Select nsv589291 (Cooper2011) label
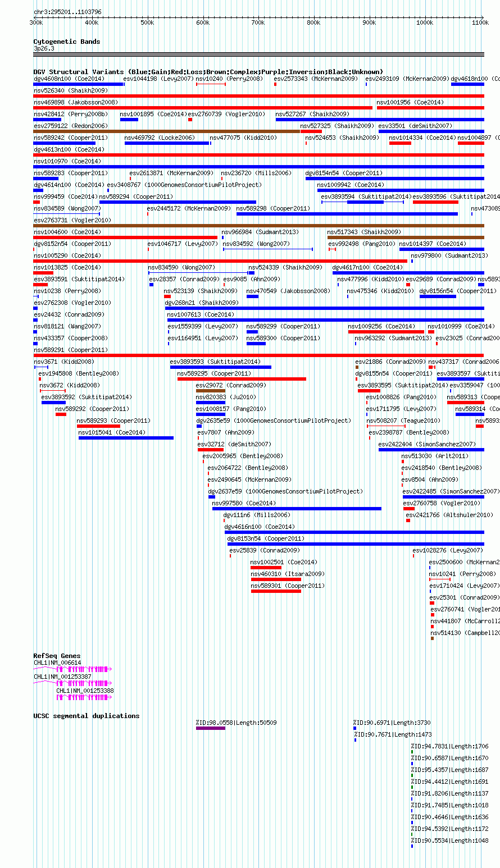Image resolution: width=500 pixels, height=868 pixels. coord(70,350)
